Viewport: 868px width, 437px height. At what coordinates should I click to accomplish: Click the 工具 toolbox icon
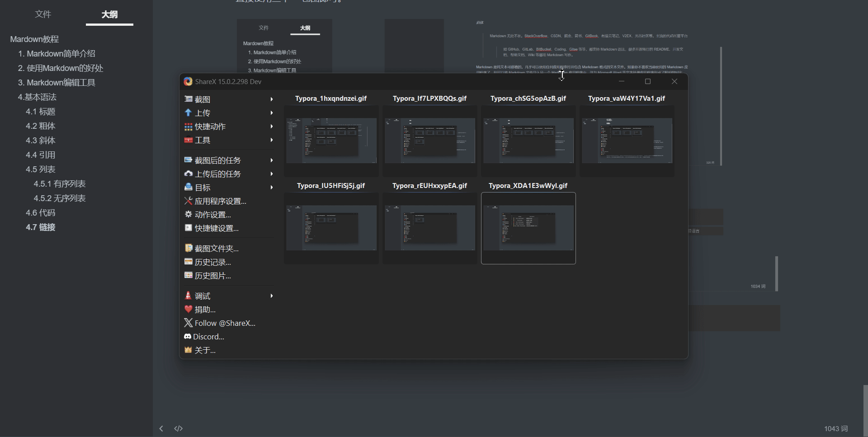coord(189,140)
